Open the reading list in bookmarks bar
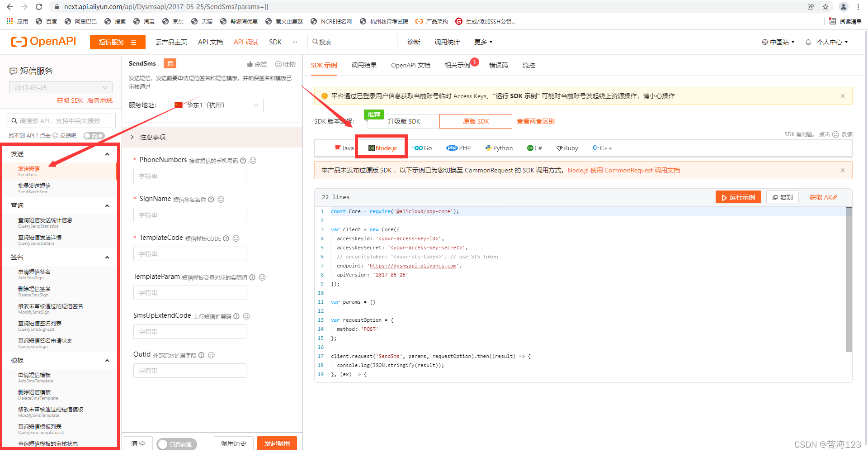Image resolution: width=868 pixels, height=453 pixels. (x=845, y=21)
